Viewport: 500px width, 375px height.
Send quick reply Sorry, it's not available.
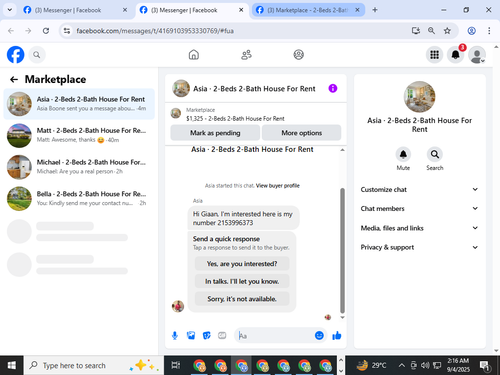point(242,299)
